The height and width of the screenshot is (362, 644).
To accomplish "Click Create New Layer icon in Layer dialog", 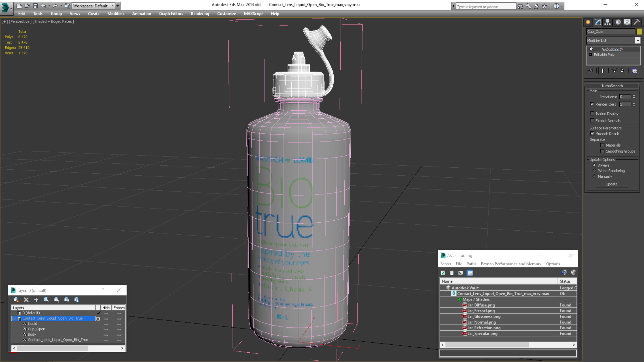I will pyautogui.click(x=16, y=299).
